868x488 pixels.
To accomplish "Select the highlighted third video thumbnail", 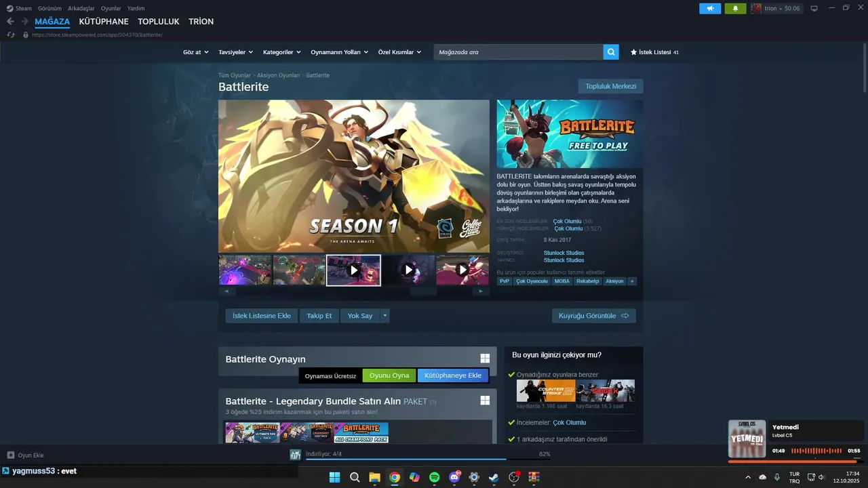I will click(x=353, y=270).
